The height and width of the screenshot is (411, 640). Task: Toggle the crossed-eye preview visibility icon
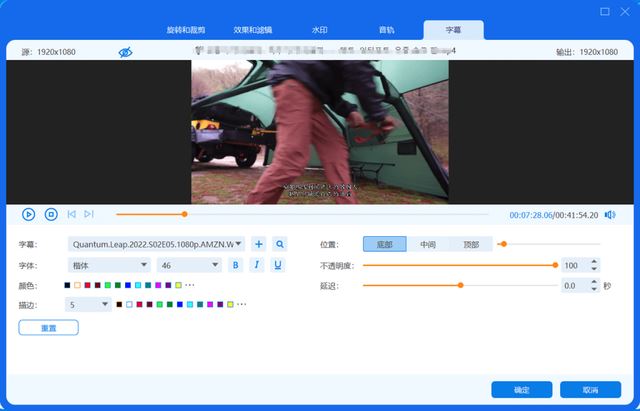click(125, 52)
